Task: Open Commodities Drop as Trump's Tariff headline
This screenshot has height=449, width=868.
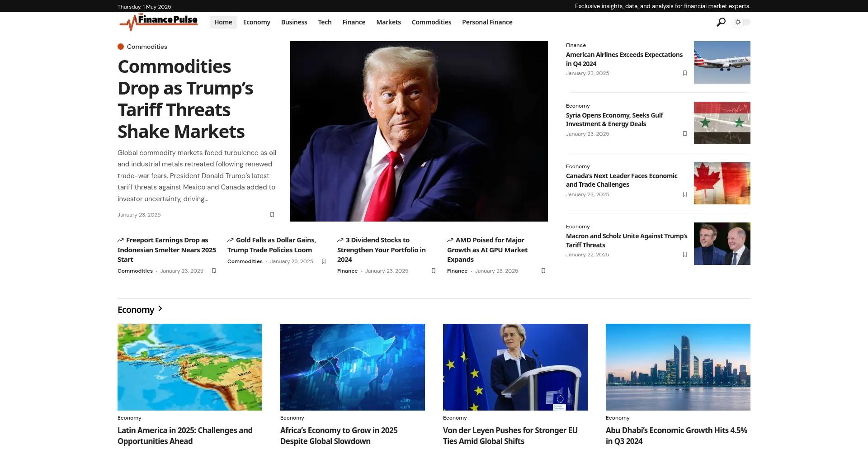Action: 186,99
